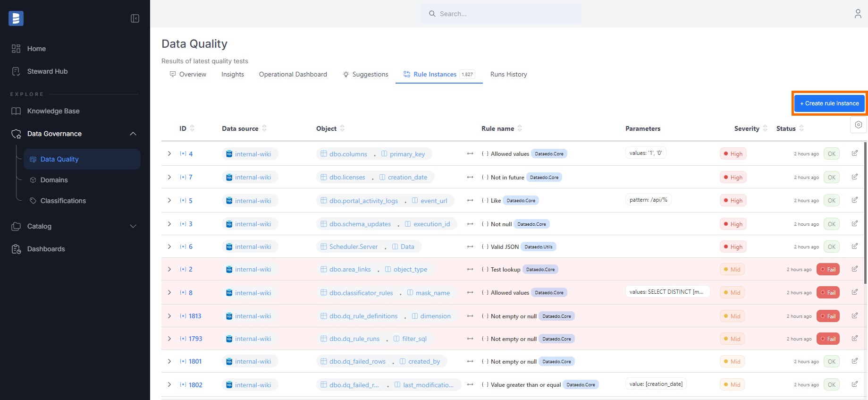Switch to the Insights tab
Viewport: 868px width, 400px height.
(233, 74)
